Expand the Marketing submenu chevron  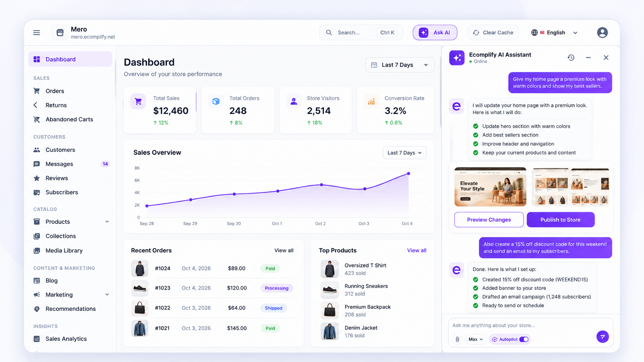point(107,295)
